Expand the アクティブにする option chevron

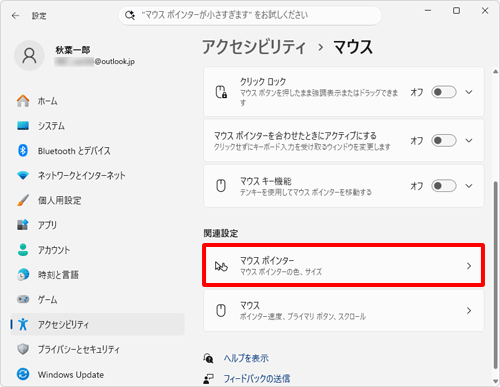pyautogui.click(x=469, y=141)
